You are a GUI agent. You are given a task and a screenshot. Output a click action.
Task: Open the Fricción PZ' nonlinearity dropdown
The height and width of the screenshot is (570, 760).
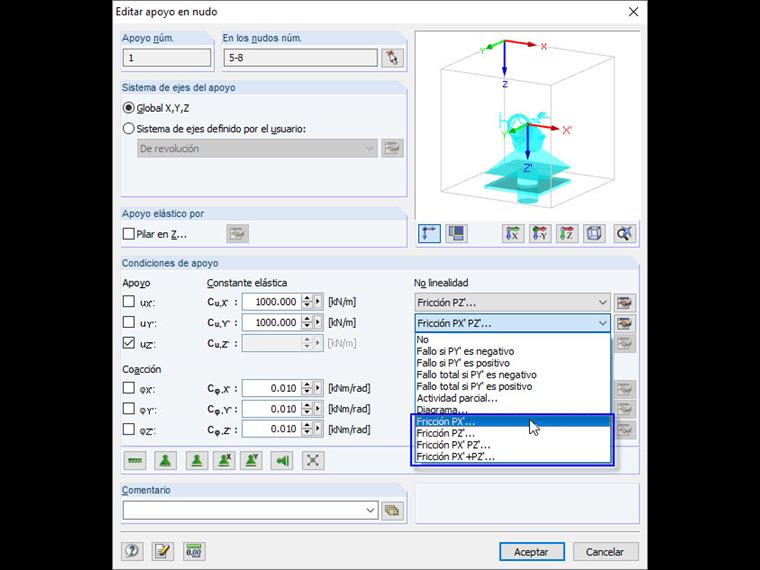pos(512,302)
